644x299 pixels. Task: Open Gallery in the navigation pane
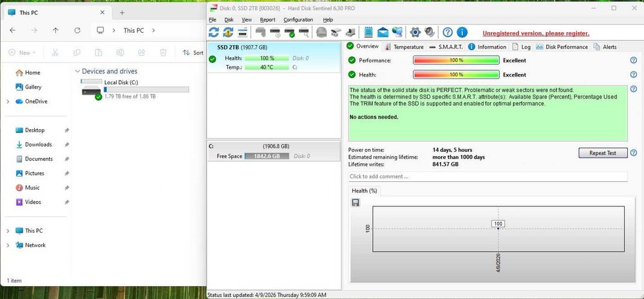[33, 87]
